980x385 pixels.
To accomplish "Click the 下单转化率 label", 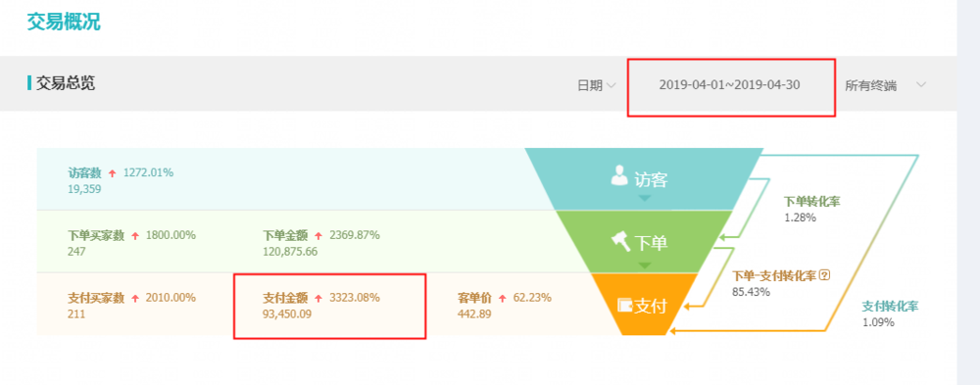I will point(811,201).
